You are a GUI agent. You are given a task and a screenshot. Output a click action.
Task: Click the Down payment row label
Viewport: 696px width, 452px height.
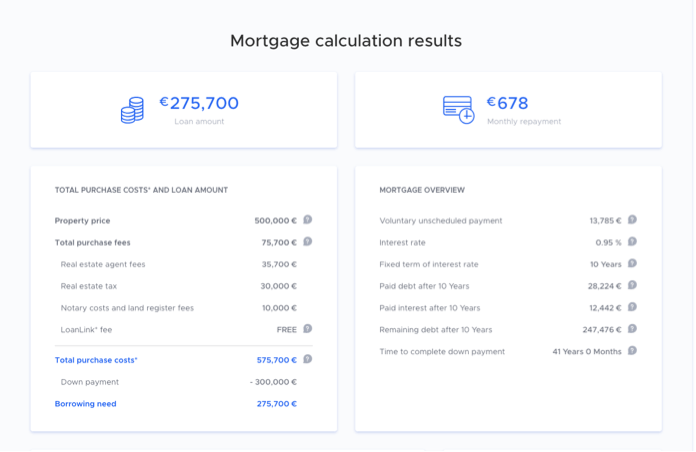(90, 382)
